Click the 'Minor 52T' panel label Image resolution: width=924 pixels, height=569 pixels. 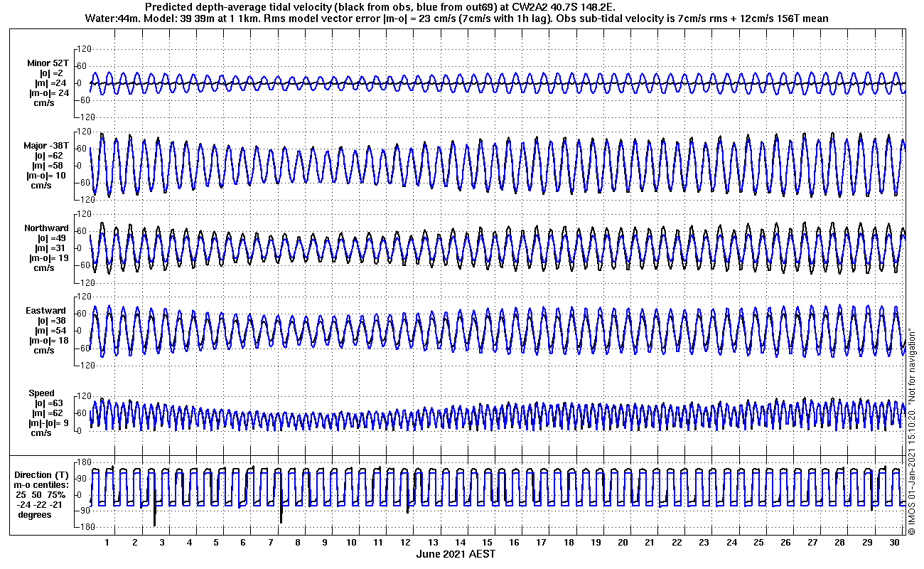(48, 63)
